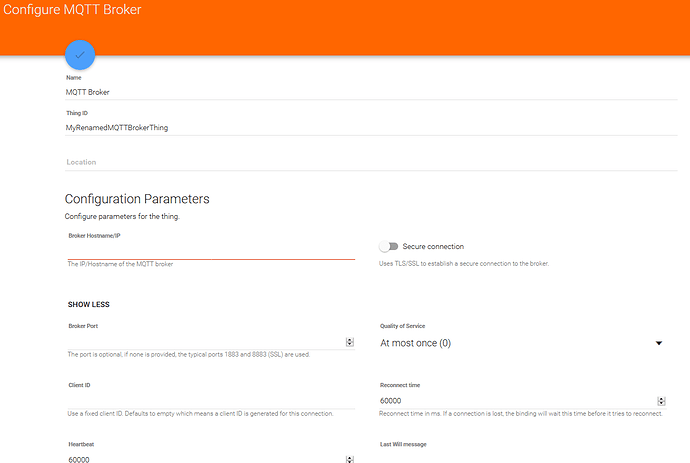
Task: Click the Configuration Parameters heading
Action: point(137,199)
